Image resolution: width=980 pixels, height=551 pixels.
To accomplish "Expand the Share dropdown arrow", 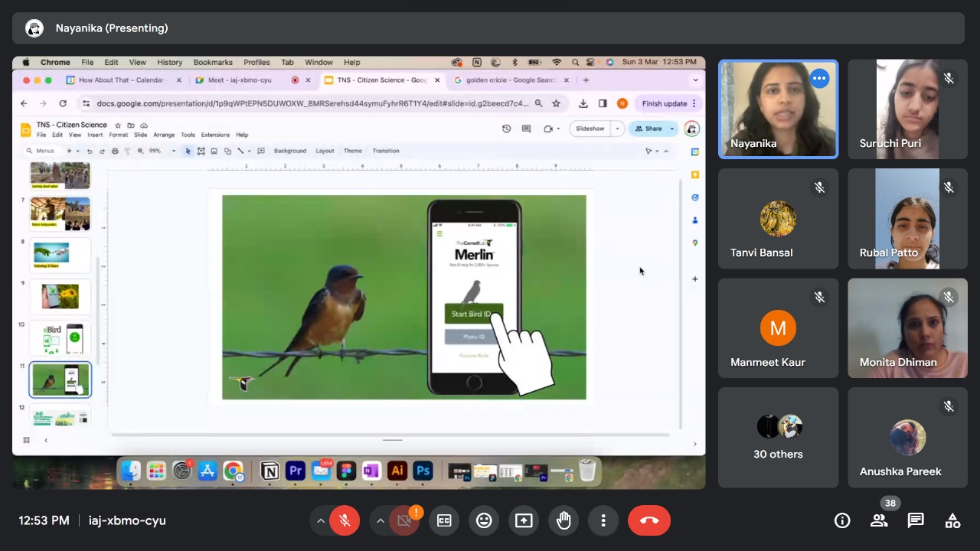I will click(x=672, y=129).
